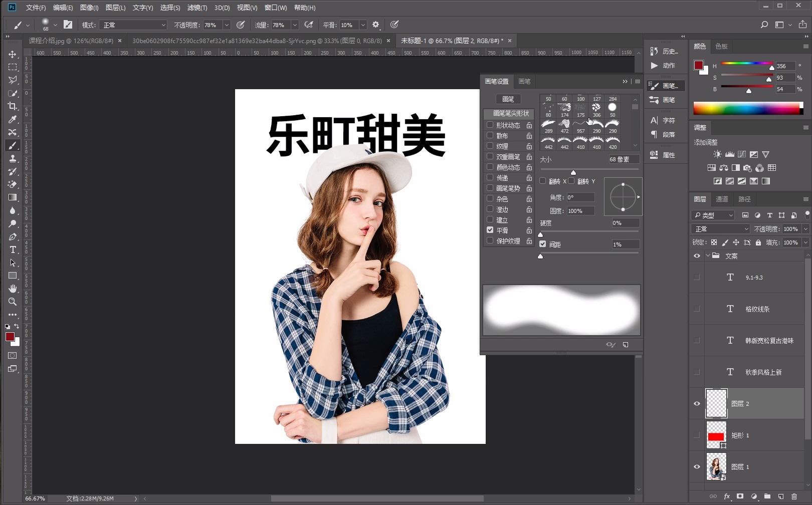Select the Quick Selection tool
The width and height of the screenshot is (812, 505).
(13, 93)
